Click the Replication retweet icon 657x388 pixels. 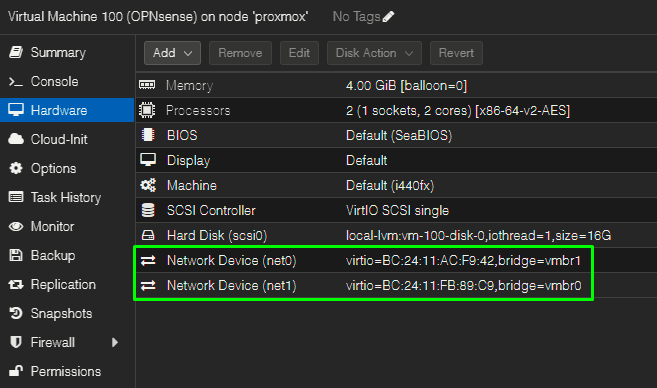click(x=16, y=285)
